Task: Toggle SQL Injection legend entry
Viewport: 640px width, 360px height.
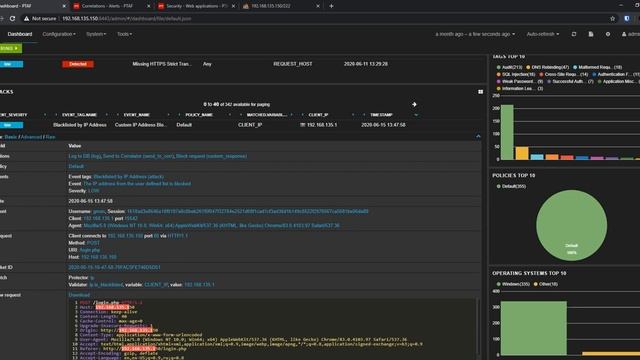Action: (516, 75)
